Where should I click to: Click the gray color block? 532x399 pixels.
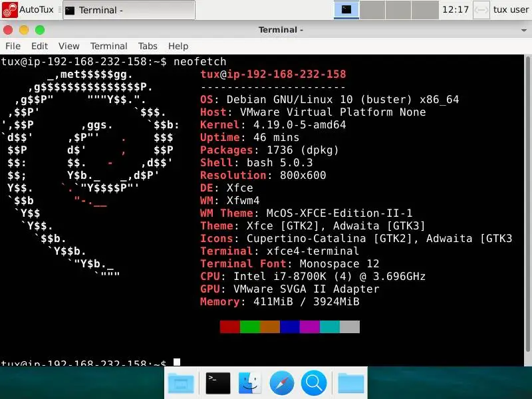click(350, 327)
